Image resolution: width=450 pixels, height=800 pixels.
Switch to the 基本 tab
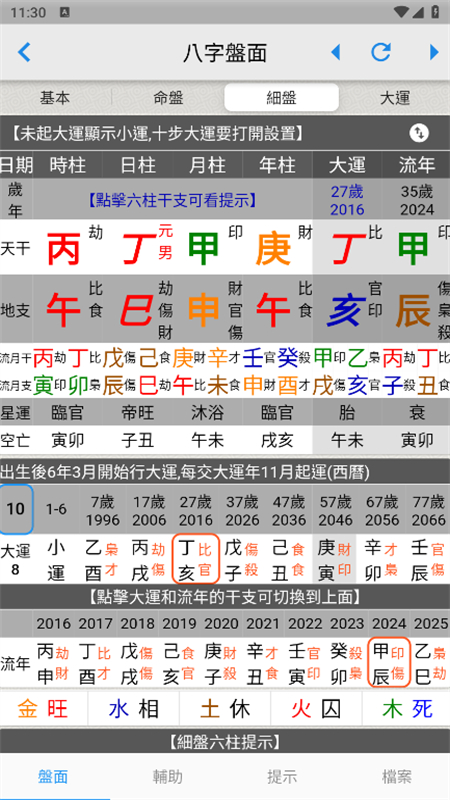point(55,97)
